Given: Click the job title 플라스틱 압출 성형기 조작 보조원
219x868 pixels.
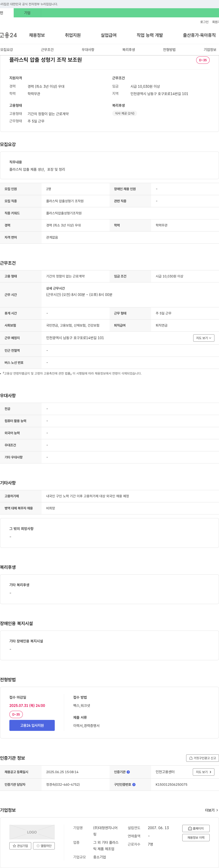Looking at the screenshot, I should (45, 60).
